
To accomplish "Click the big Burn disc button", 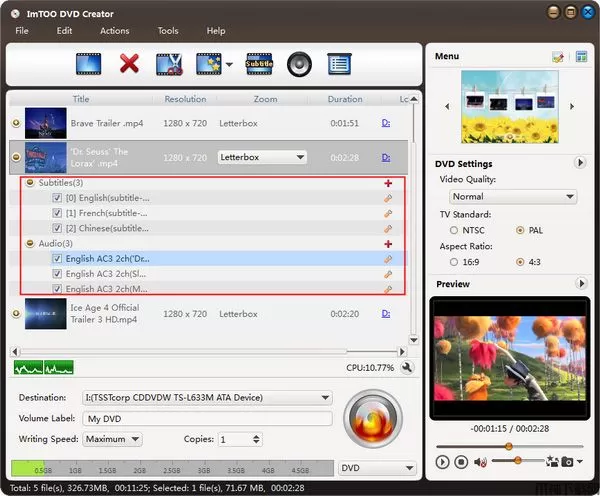I will click(373, 417).
